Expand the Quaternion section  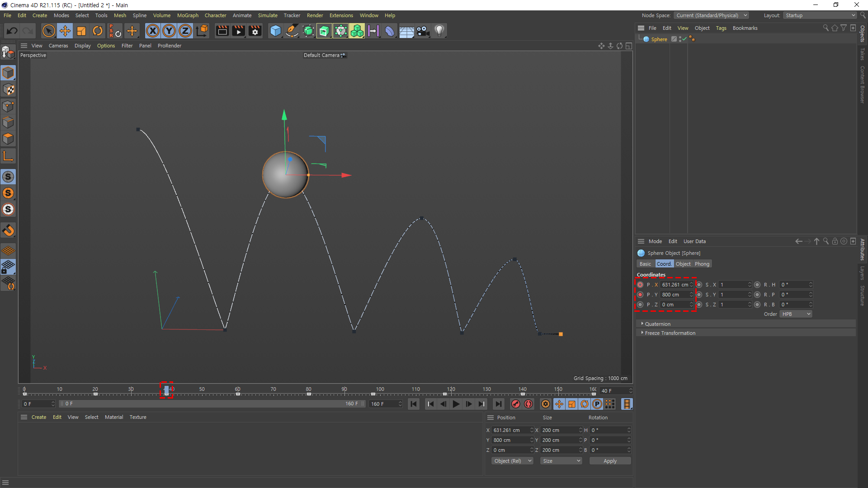657,324
